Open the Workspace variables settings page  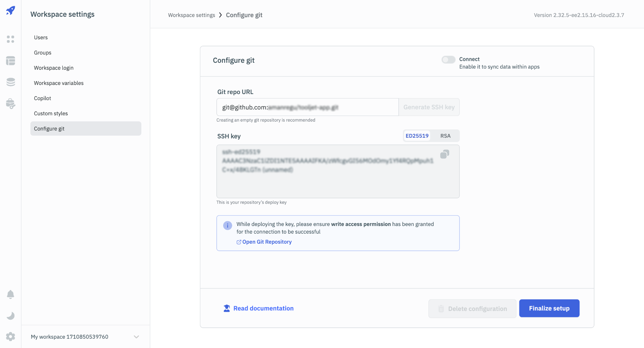tap(59, 83)
